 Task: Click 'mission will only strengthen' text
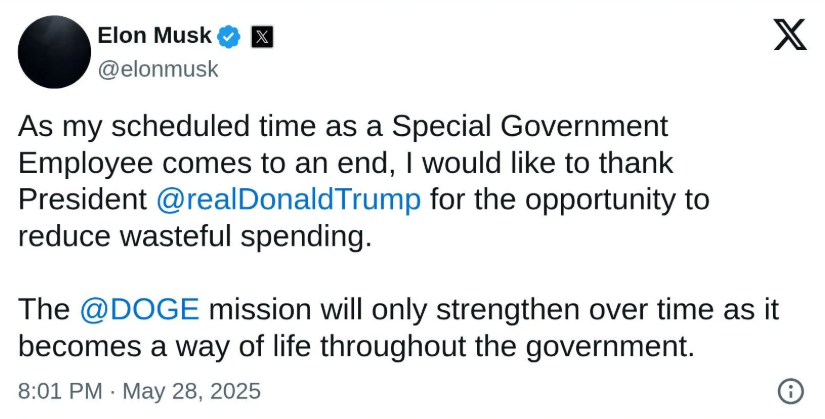click(x=394, y=310)
